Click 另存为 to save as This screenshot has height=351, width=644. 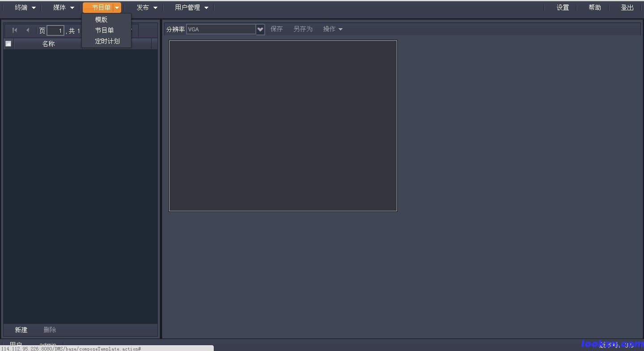click(x=303, y=29)
